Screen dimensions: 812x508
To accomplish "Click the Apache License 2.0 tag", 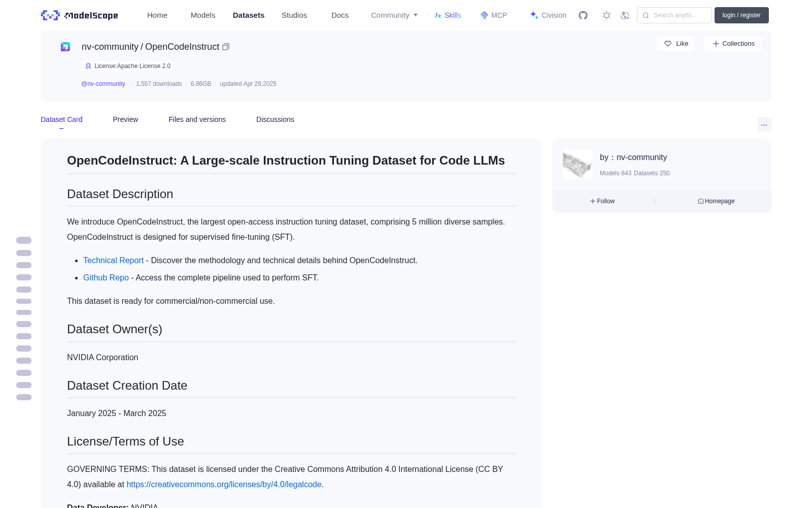I will pyautogui.click(x=127, y=66).
